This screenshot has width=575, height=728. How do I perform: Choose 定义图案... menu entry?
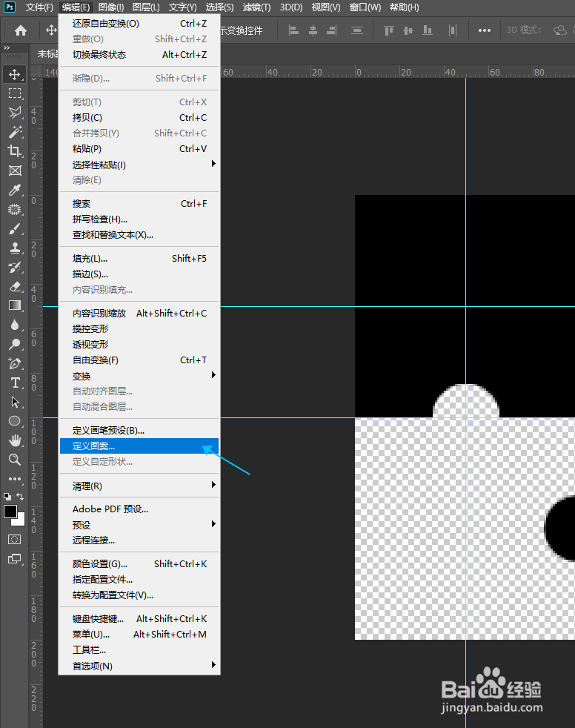point(139,446)
